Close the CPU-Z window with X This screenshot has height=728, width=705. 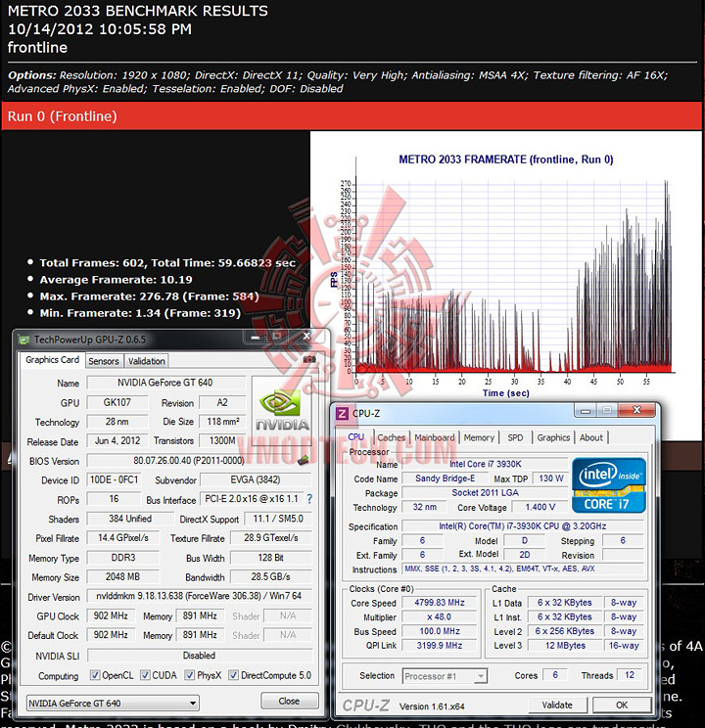[636, 410]
